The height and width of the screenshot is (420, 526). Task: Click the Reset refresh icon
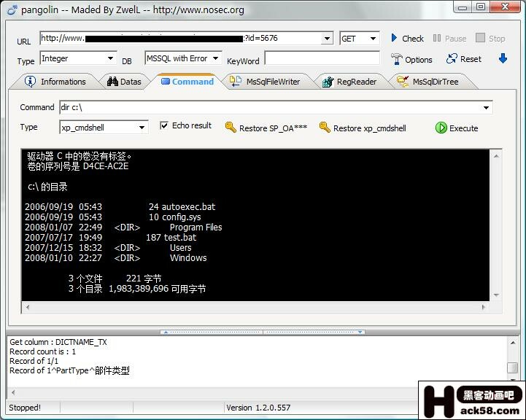pyautogui.click(x=464, y=60)
